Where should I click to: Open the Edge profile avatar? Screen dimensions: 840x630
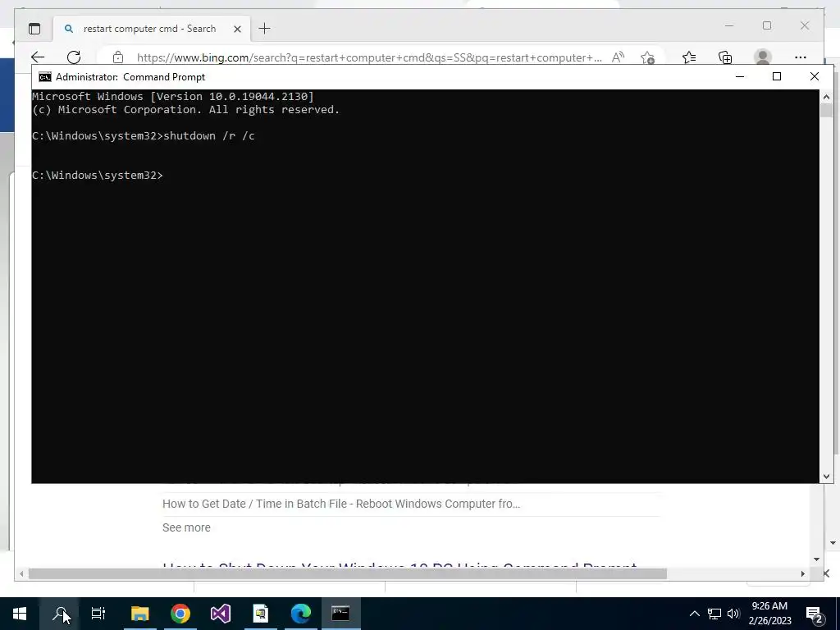(762, 57)
